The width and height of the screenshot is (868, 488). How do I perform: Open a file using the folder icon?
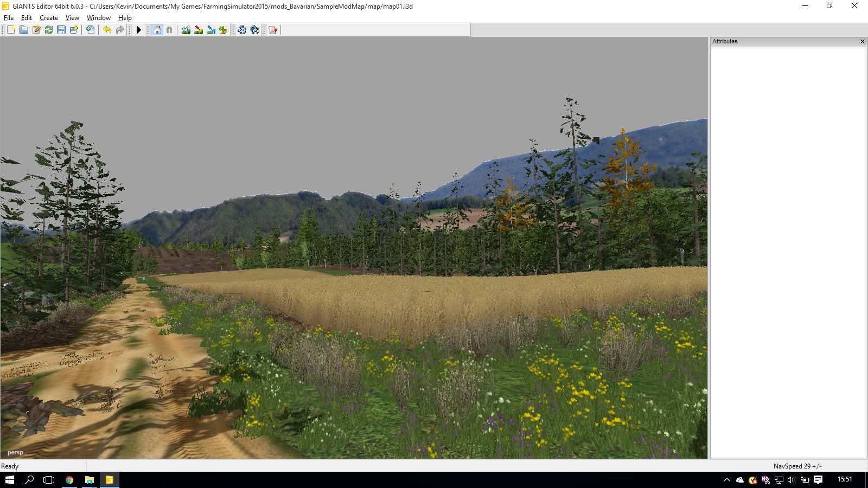coord(24,30)
